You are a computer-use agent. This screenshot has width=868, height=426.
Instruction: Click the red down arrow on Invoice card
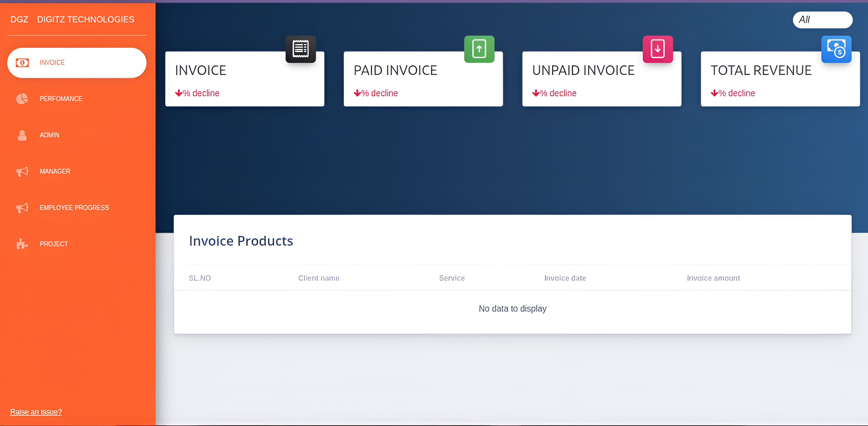[179, 93]
